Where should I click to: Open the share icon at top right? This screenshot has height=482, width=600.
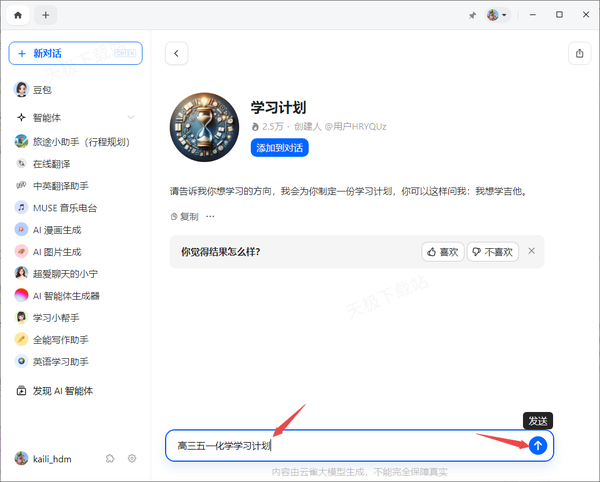click(580, 53)
